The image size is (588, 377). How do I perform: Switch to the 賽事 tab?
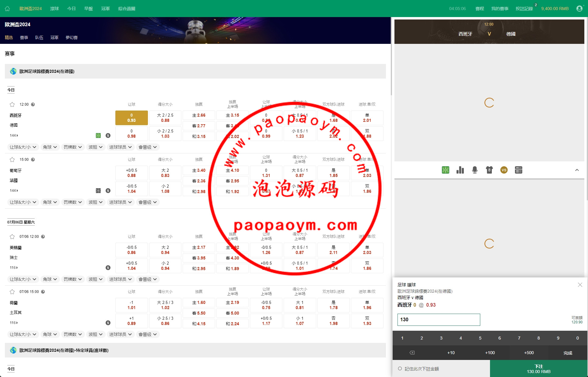coord(24,37)
